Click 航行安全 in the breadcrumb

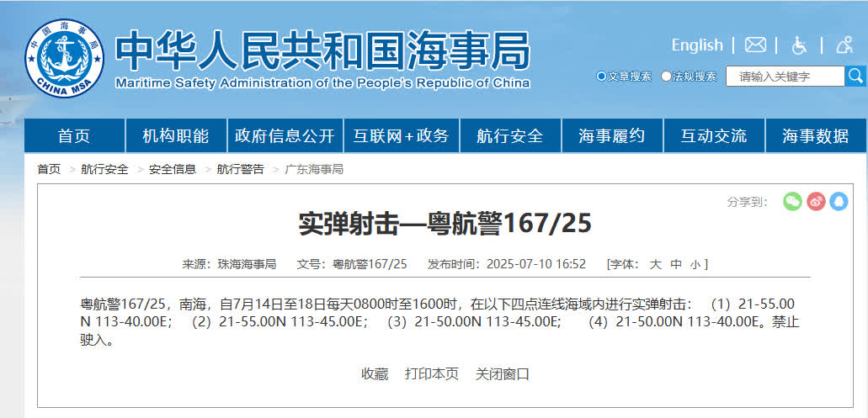(x=104, y=169)
